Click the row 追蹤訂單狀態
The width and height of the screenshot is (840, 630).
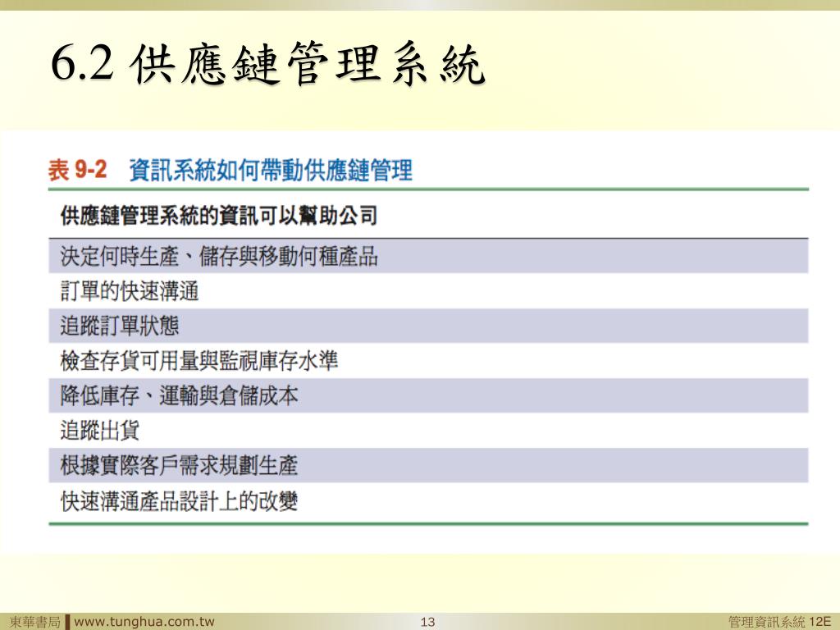click(x=428, y=326)
